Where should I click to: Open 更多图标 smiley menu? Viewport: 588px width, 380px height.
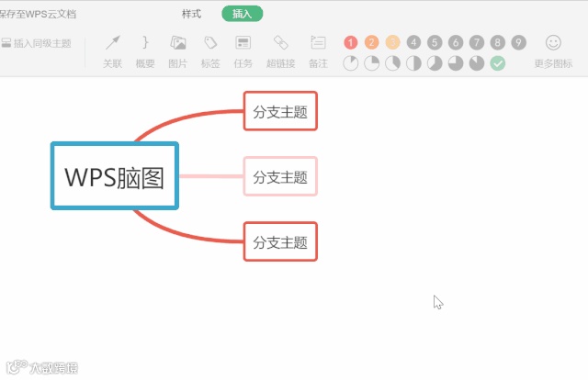coord(553,51)
